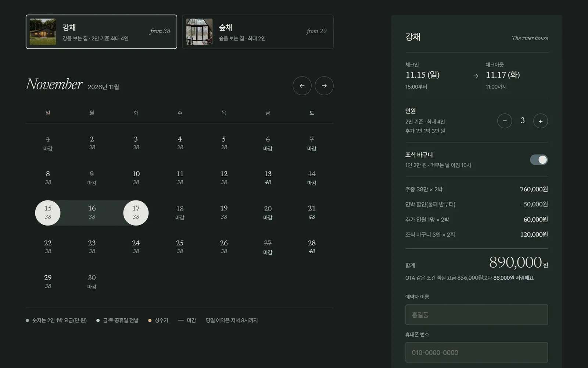Choose November 21 Saturday date
The height and width of the screenshot is (368, 588).
tap(312, 212)
